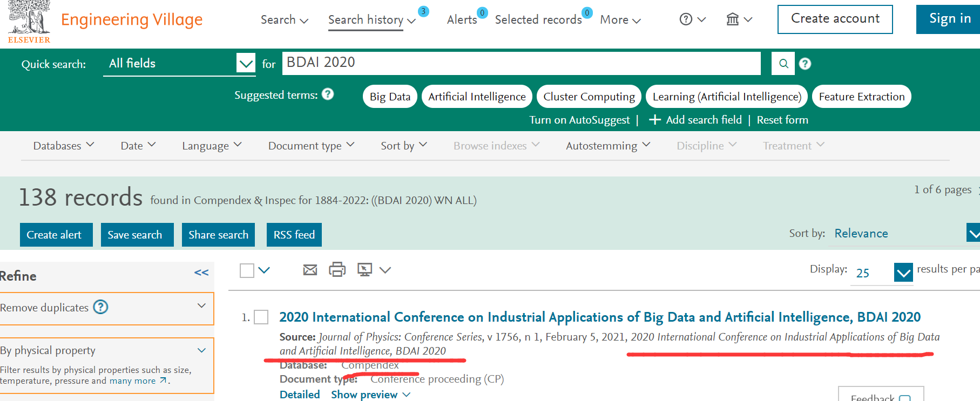The width and height of the screenshot is (980, 401).
Task: Expand the Language filter dropdown
Action: click(x=212, y=146)
